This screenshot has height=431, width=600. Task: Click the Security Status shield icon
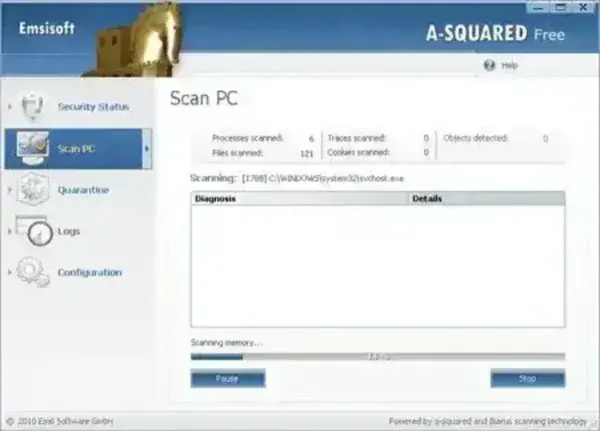pyautogui.click(x=33, y=106)
